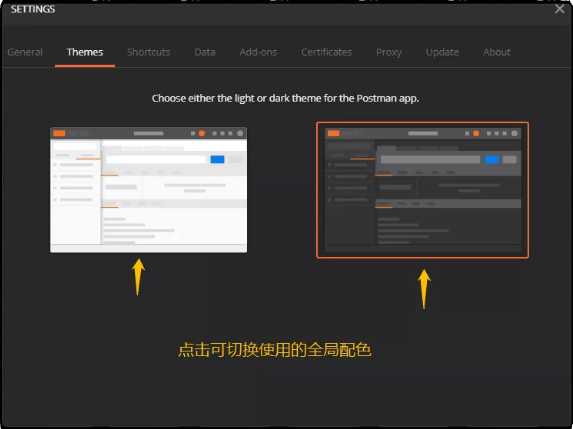
Task: Close the Settings dialog with X
Action: click(x=559, y=9)
